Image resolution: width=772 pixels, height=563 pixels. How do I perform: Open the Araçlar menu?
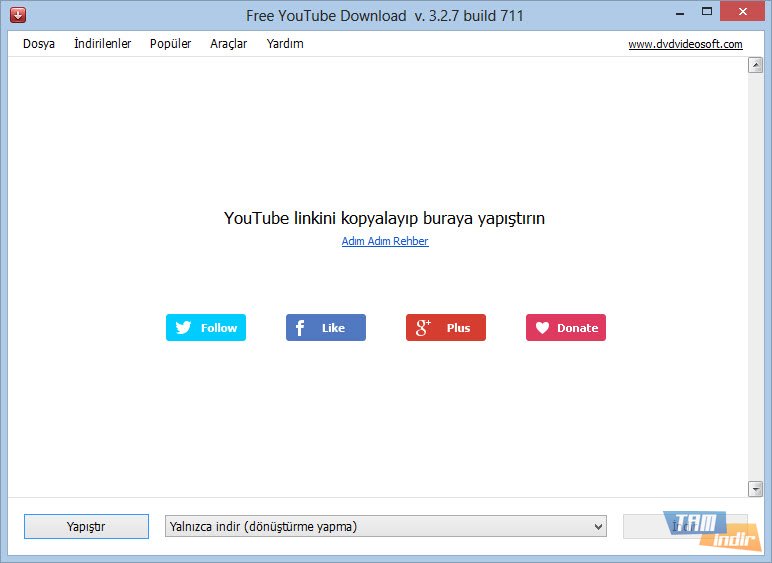click(228, 44)
